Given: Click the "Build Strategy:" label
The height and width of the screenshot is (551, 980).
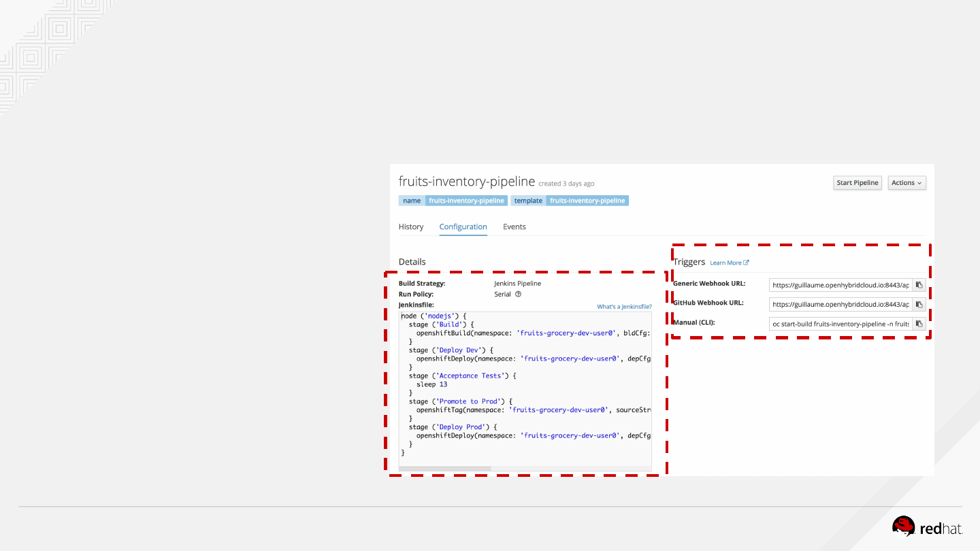Looking at the screenshot, I should pos(422,284).
